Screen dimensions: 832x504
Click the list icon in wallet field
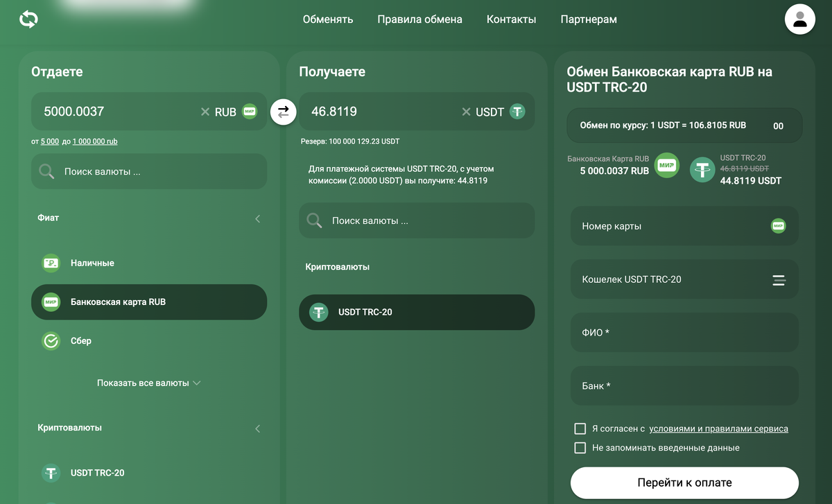[779, 280]
